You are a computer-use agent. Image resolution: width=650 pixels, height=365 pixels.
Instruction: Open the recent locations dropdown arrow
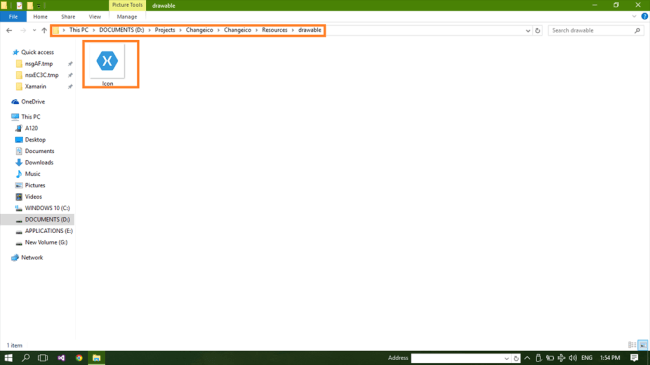point(34,30)
